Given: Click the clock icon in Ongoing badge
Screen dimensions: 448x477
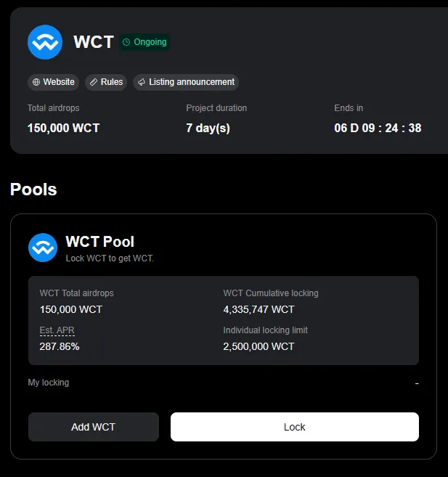Looking at the screenshot, I should (x=126, y=42).
